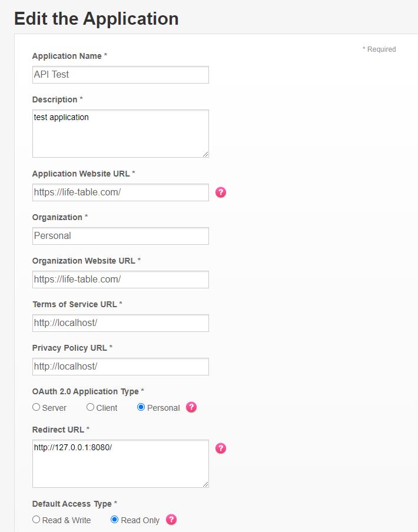This screenshot has width=418, height=532.
Task: Focus the Terms of Service URL field
Action: 120,323
